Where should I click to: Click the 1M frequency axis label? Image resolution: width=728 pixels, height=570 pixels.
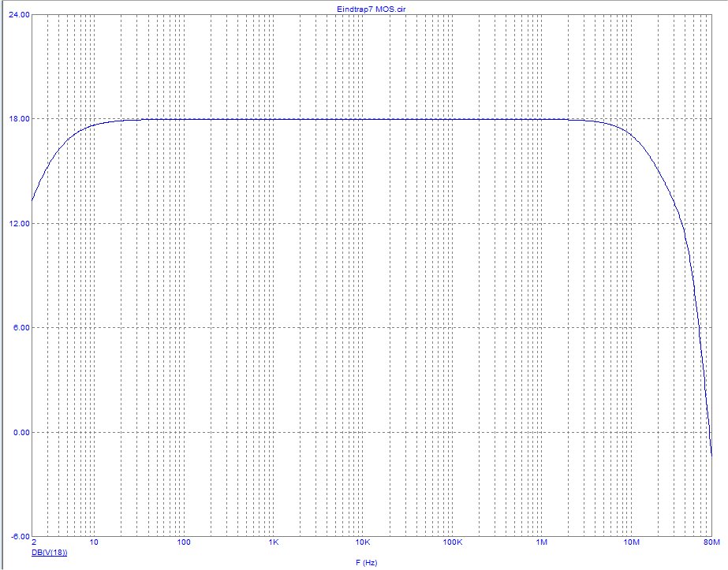point(542,542)
